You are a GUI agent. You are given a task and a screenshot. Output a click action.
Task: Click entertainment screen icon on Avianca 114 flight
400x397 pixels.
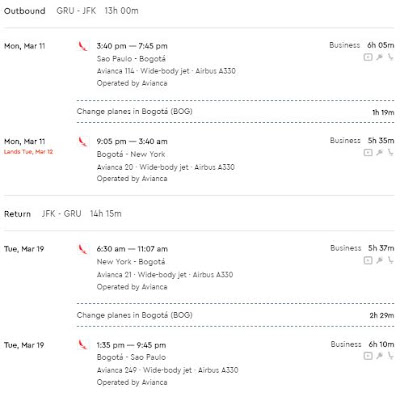(x=368, y=57)
